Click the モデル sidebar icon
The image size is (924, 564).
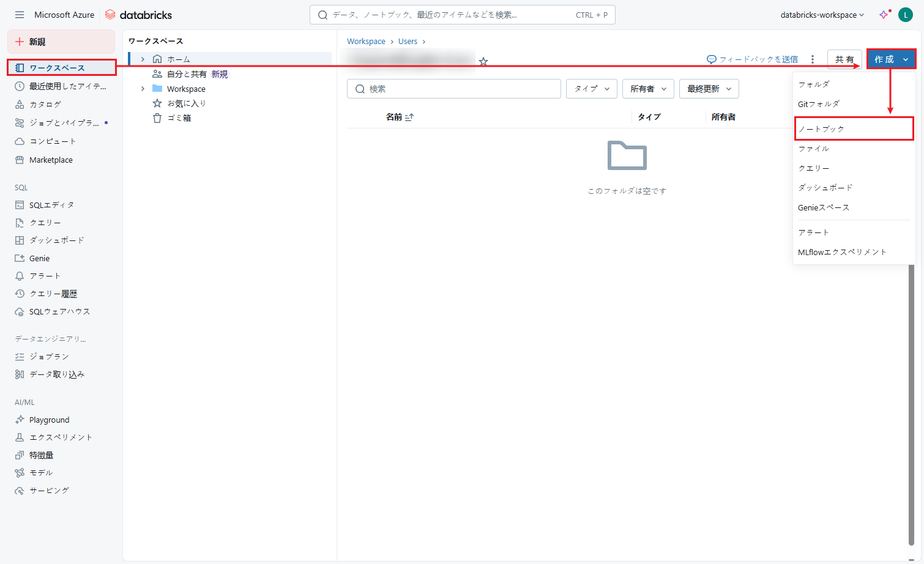(20, 473)
